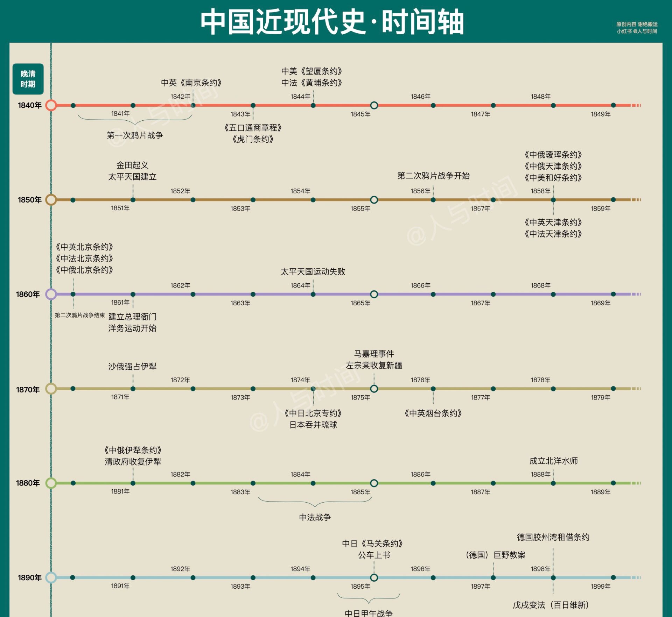Click the 1876年 dot on the timeline
The width and height of the screenshot is (672, 617).
433,389
